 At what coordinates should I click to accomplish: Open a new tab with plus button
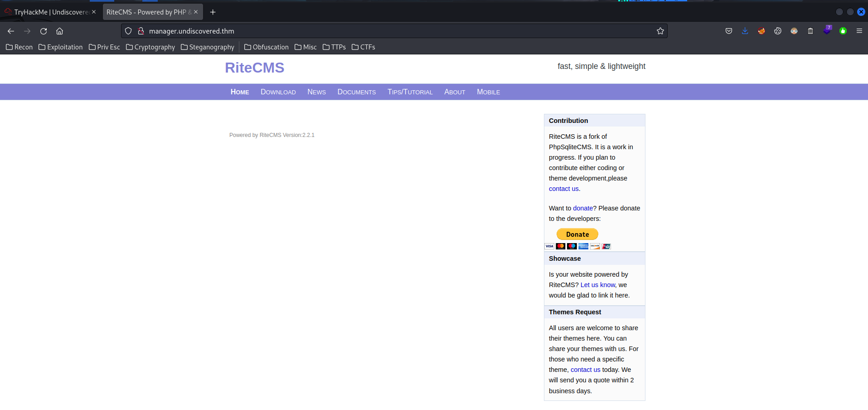pyautogui.click(x=213, y=12)
